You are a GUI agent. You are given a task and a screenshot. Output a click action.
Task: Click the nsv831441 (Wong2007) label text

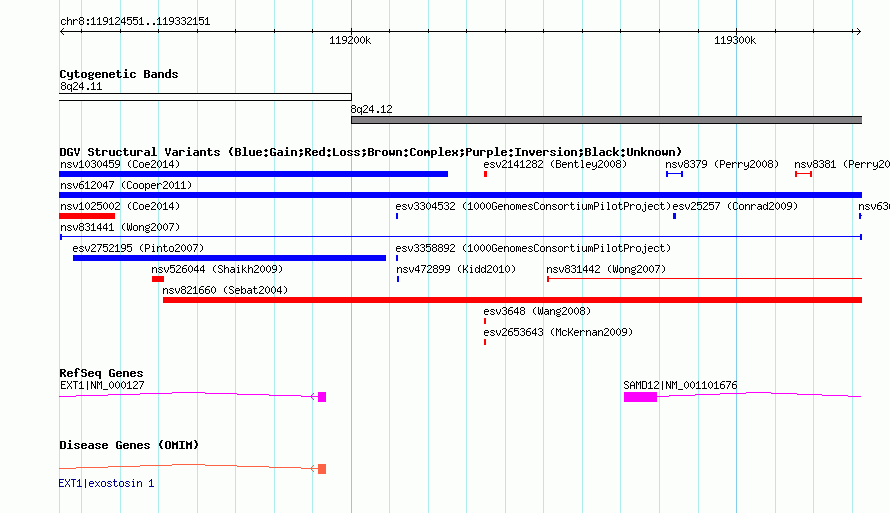pos(120,228)
